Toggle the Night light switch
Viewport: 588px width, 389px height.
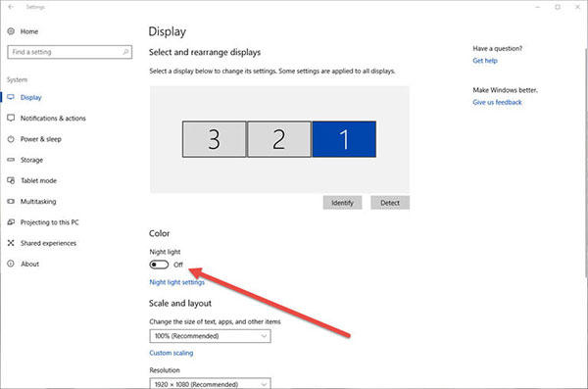coord(159,265)
